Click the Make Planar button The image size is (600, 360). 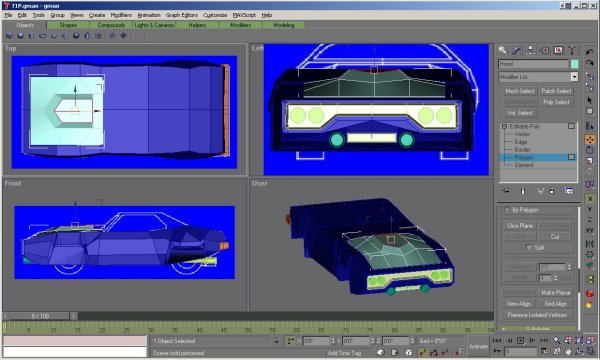click(x=556, y=292)
